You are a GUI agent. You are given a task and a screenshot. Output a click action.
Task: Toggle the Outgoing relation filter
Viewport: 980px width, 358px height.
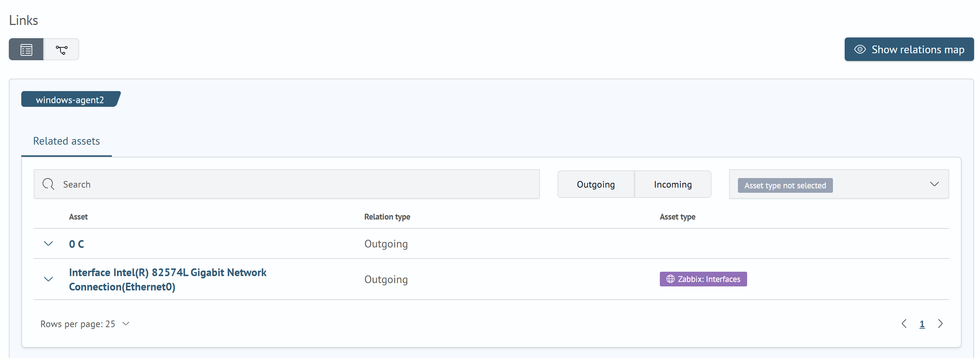click(x=595, y=184)
